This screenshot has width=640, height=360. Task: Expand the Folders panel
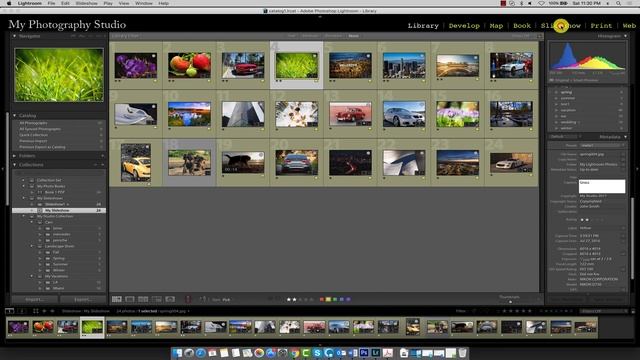15,156
